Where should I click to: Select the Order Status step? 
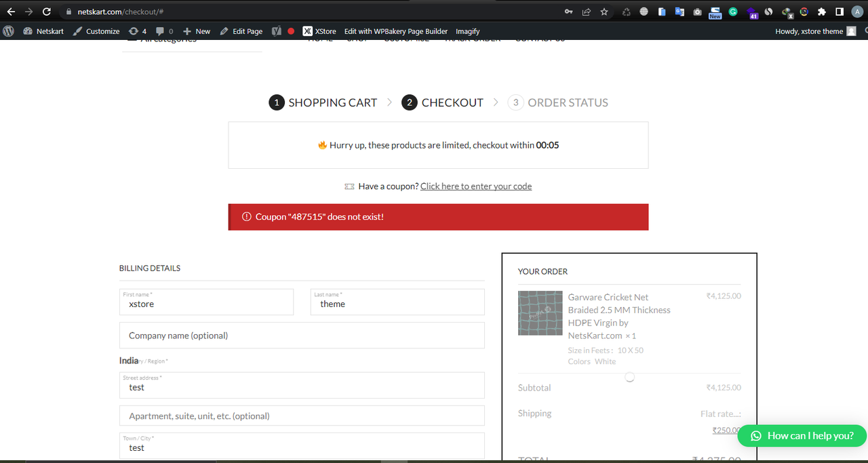pos(557,102)
